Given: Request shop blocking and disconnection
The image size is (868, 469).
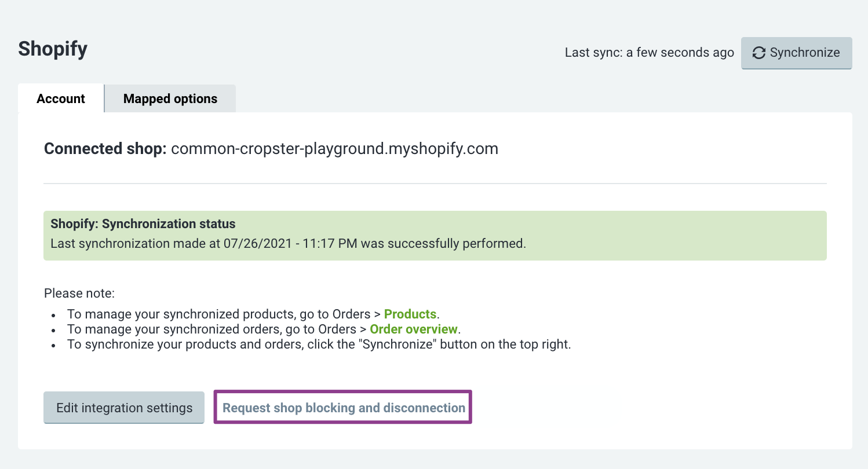Looking at the screenshot, I should click(x=344, y=408).
